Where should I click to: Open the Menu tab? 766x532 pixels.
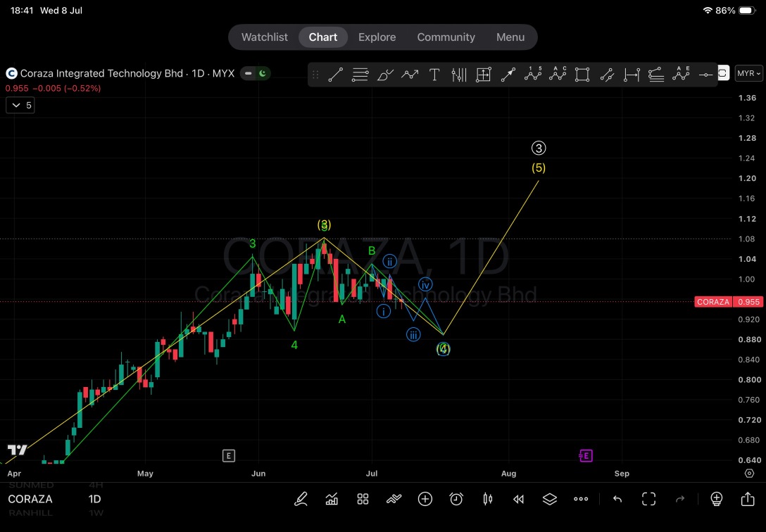click(510, 37)
